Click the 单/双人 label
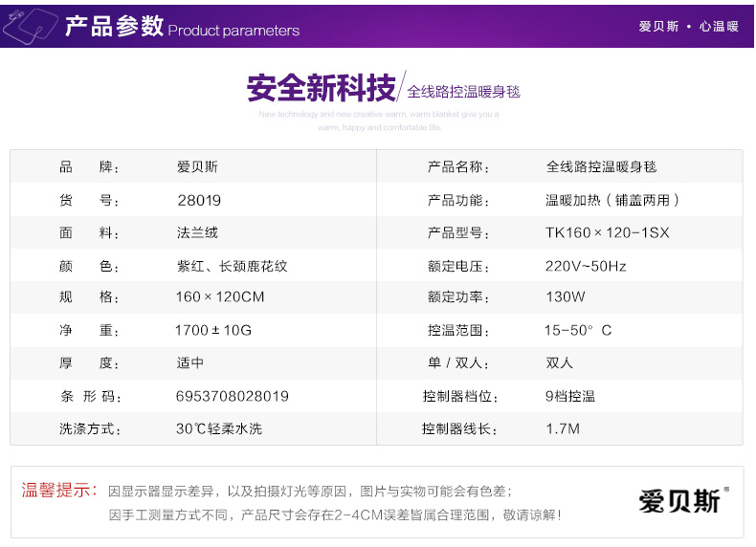This screenshot has width=756, height=547. [458, 362]
